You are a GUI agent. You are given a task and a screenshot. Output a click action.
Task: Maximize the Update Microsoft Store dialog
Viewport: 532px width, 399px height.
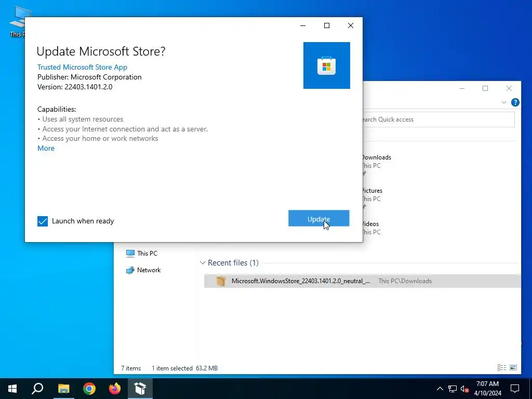pyautogui.click(x=327, y=25)
